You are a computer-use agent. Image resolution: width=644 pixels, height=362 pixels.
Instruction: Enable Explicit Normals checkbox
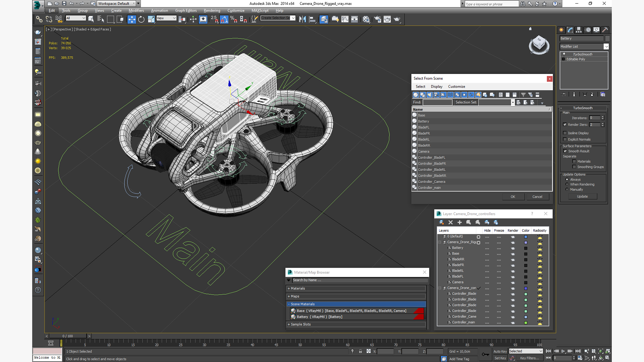(x=565, y=139)
